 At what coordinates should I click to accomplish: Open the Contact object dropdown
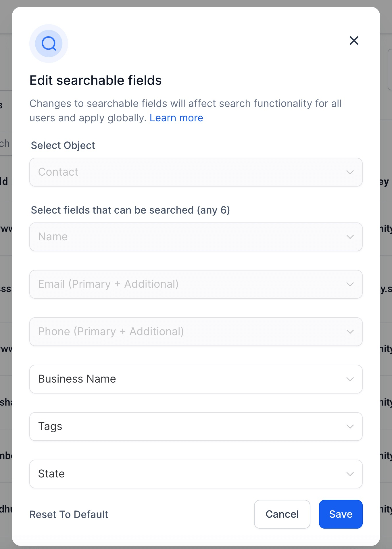196,172
